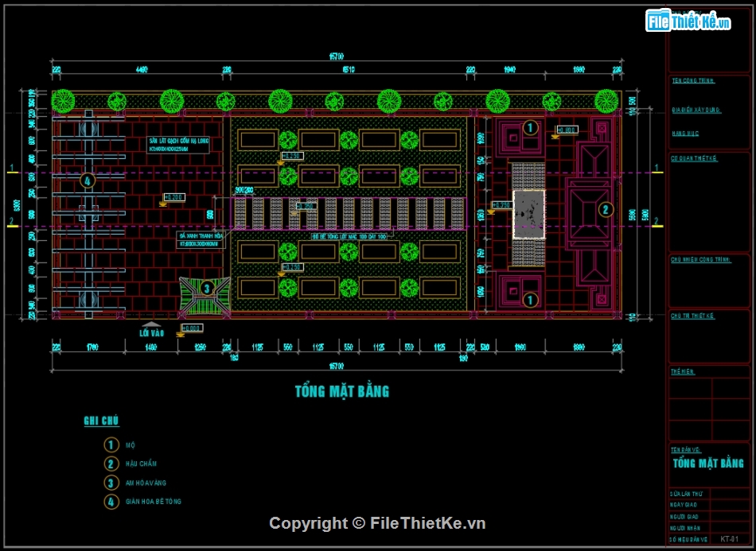This screenshot has width=756, height=551.
Task: Click the CƠ QUAN THIẾT KẾ label
Action: (694, 158)
